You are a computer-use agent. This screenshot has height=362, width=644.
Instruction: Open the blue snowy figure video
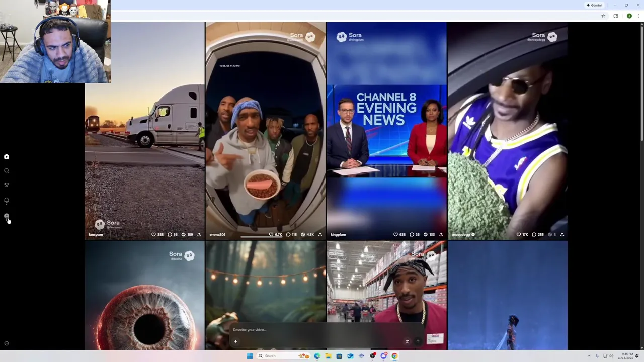508,296
